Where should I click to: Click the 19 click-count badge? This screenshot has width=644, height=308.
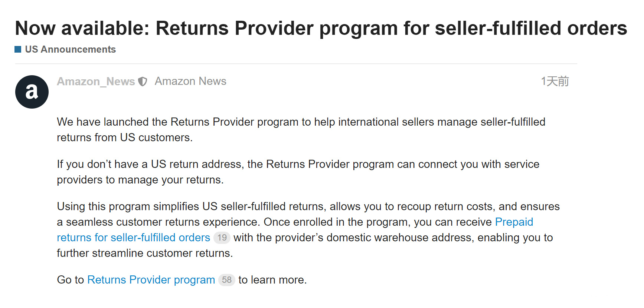222,238
